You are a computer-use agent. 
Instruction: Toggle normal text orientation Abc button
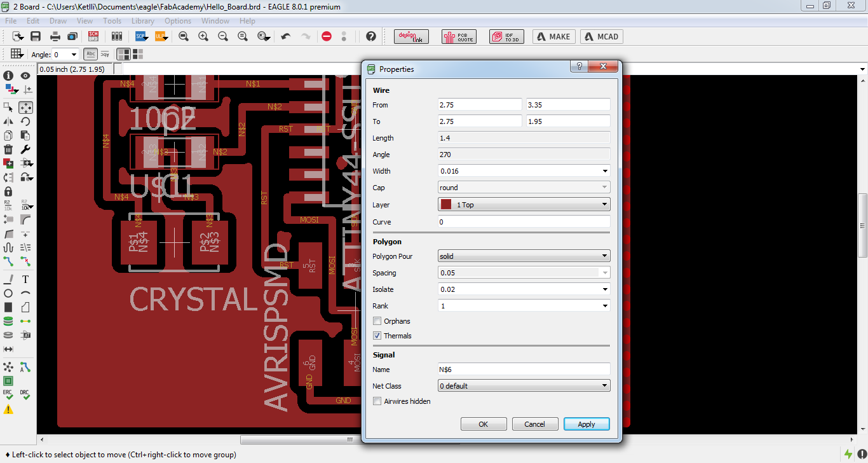[x=91, y=54]
